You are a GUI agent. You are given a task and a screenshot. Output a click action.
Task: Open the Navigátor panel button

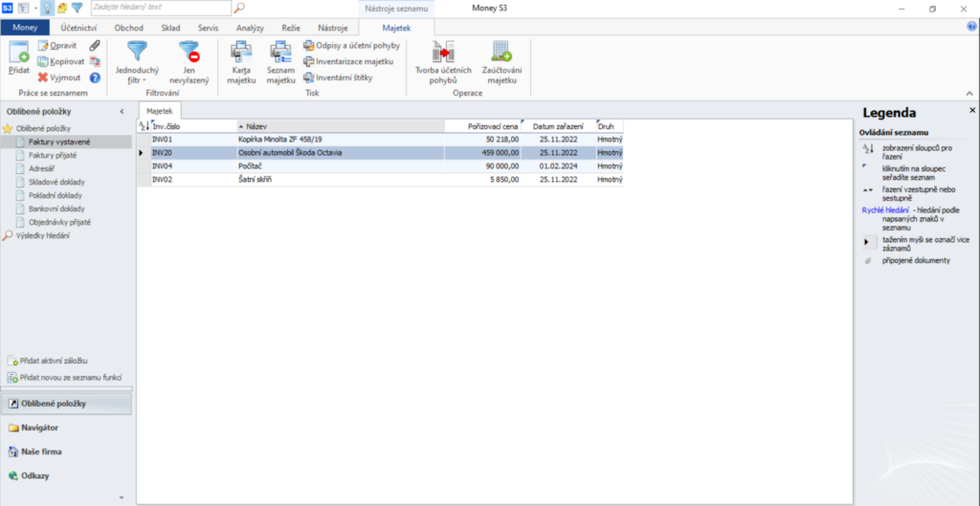pos(39,428)
